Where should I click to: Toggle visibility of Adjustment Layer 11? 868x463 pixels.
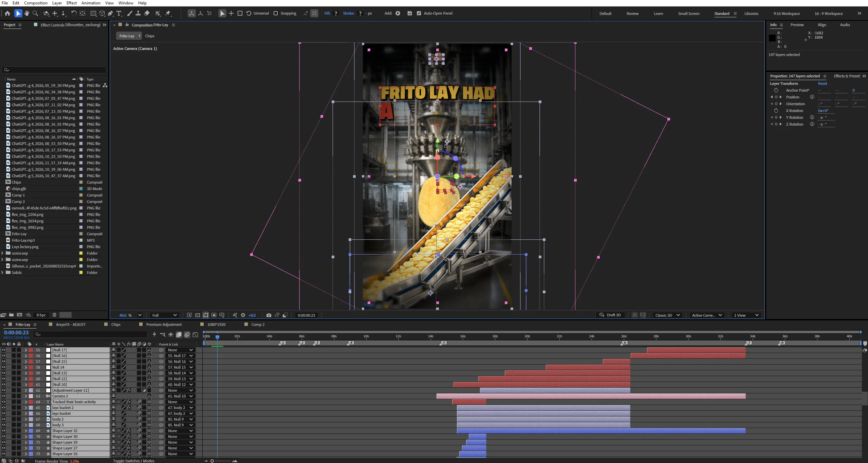click(x=4, y=390)
